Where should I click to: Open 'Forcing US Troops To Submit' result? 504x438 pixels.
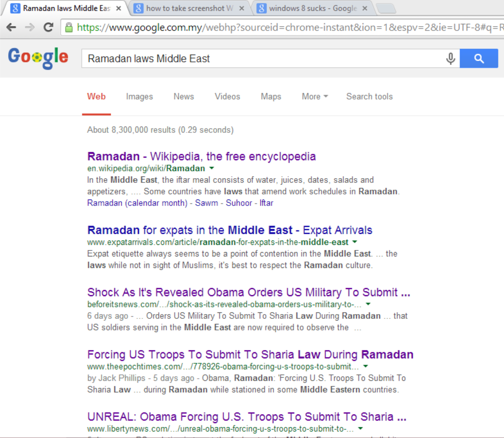click(x=251, y=354)
